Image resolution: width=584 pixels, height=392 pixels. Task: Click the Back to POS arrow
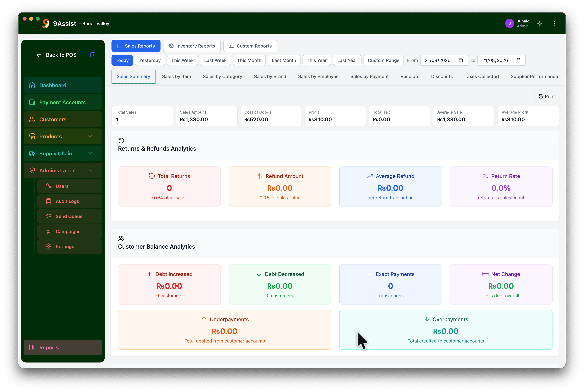[39, 55]
